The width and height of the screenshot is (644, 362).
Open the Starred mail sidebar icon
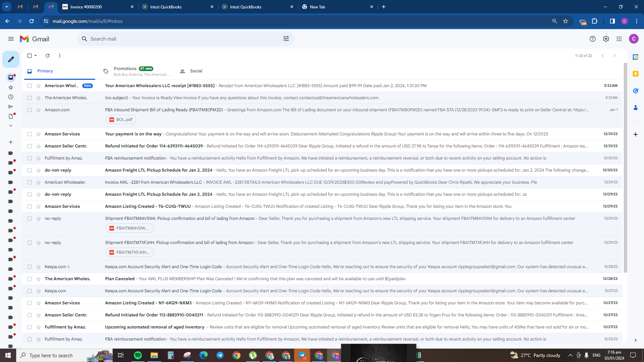pyautogui.click(x=11, y=87)
